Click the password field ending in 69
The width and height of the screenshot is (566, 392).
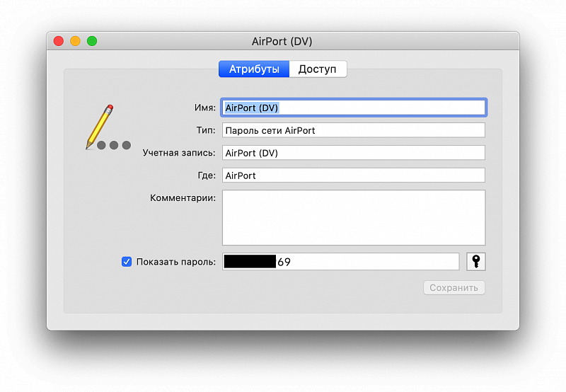tap(340, 261)
